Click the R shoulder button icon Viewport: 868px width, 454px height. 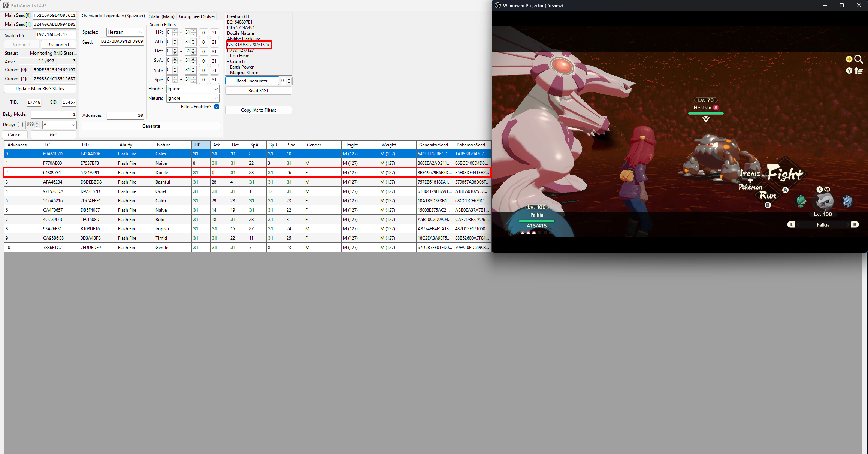pyautogui.click(x=855, y=224)
